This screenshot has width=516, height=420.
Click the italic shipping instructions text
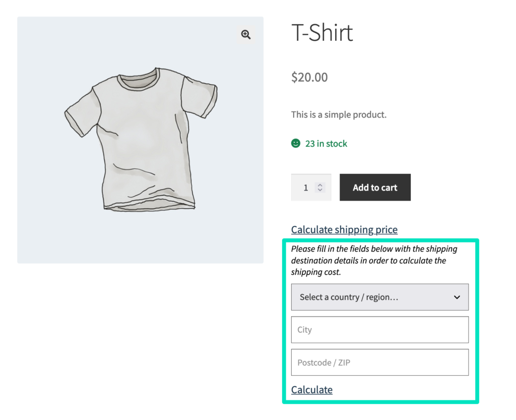(368, 261)
